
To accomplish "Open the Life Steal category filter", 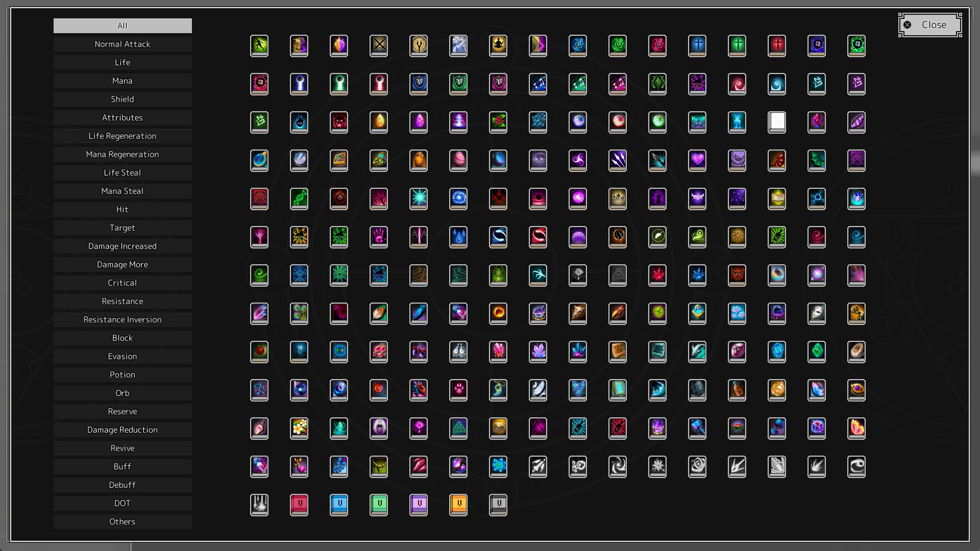I will (x=122, y=172).
